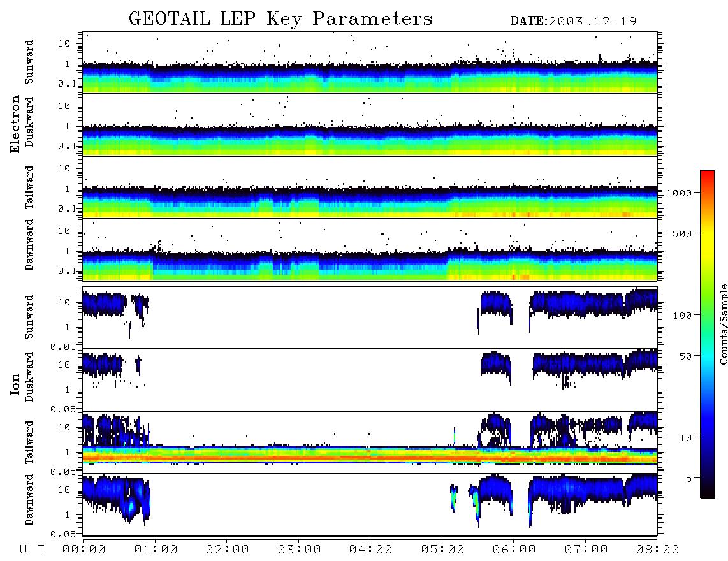Click the 07:00 time axis label
This screenshot has width=728, height=561.
(586, 550)
